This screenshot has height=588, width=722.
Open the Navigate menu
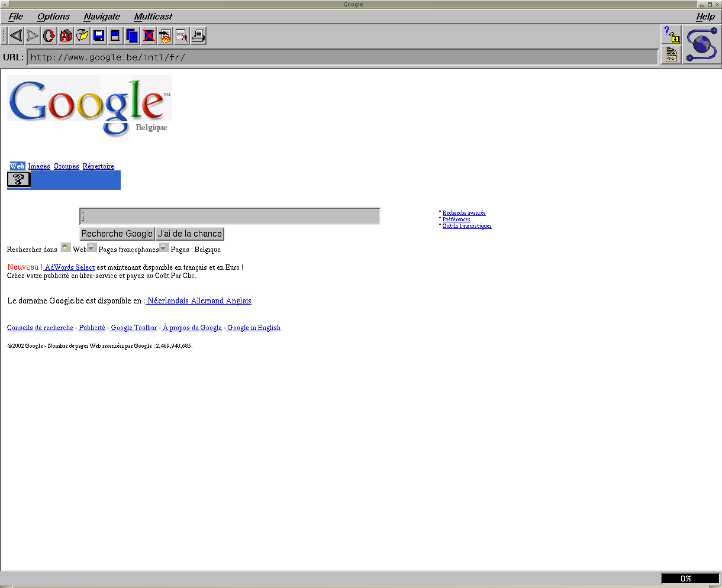click(102, 17)
